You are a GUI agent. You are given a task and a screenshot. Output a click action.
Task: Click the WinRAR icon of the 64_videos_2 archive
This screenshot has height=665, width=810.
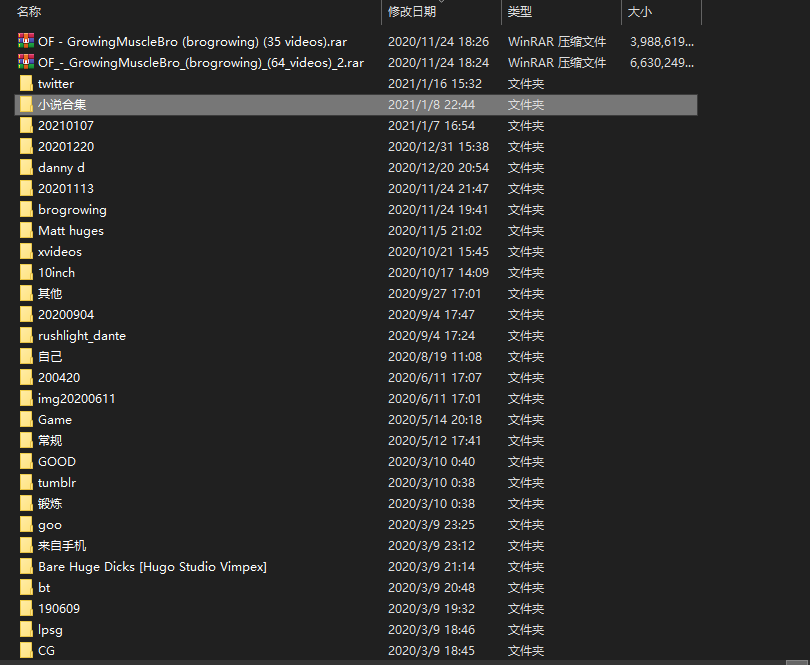coord(26,63)
